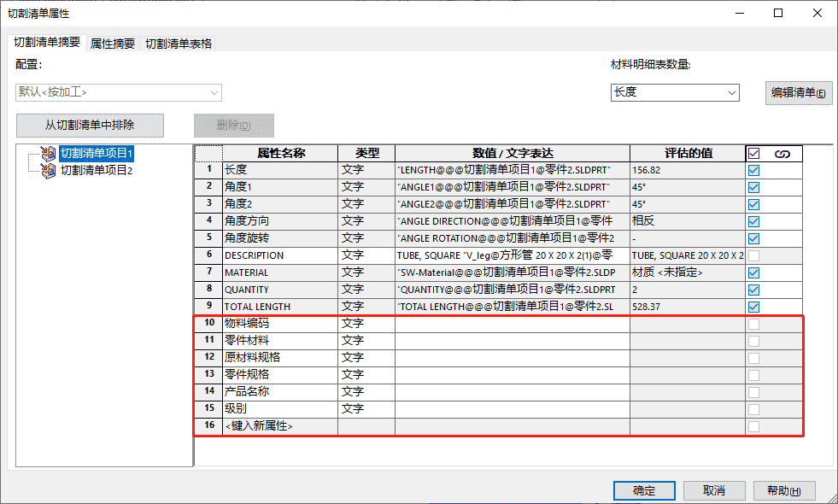
Task: Toggle the header select-all checkbox
Action: pos(753,154)
